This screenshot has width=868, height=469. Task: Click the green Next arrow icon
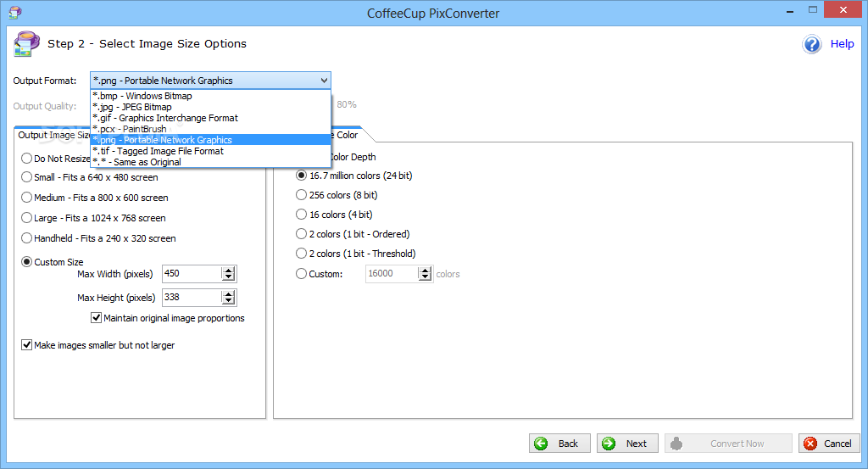click(609, 444)
